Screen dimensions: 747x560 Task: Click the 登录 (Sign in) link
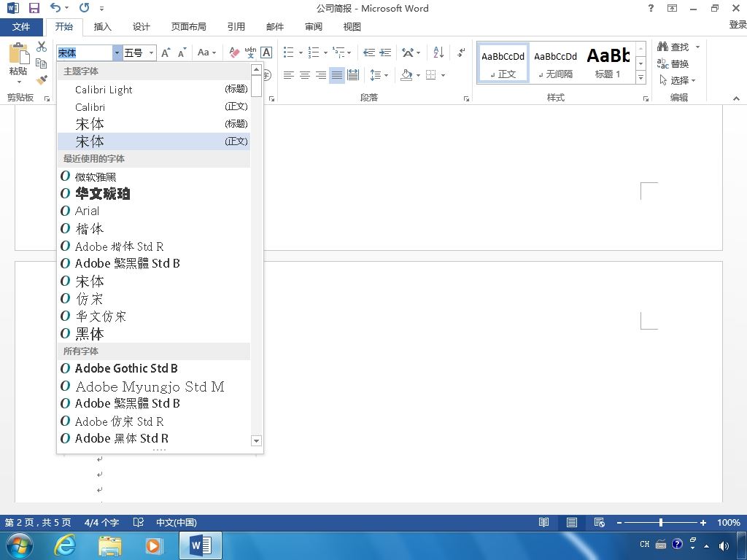click(738, 24)
